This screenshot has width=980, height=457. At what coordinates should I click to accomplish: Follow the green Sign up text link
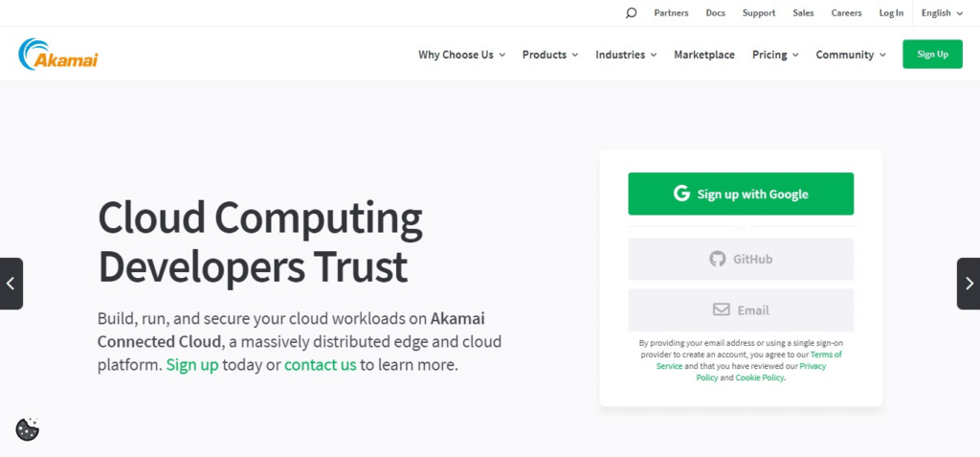pyautogui.click(x=191, y=364)
